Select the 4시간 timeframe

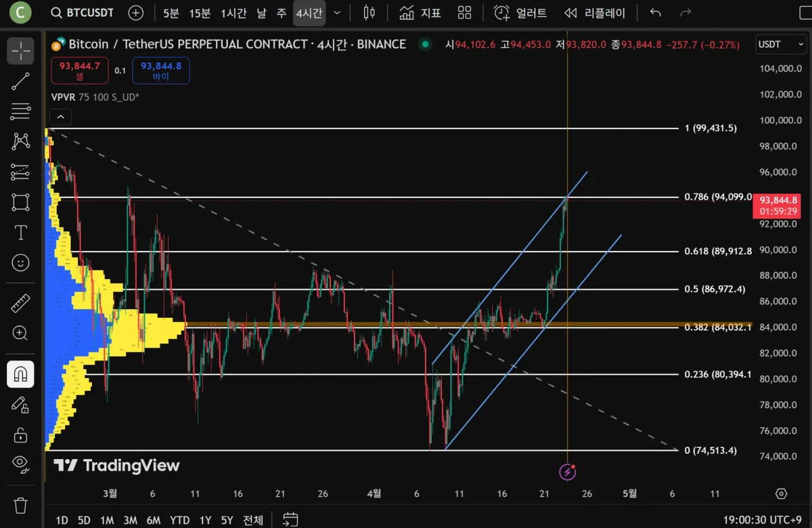tap(309, 13)
